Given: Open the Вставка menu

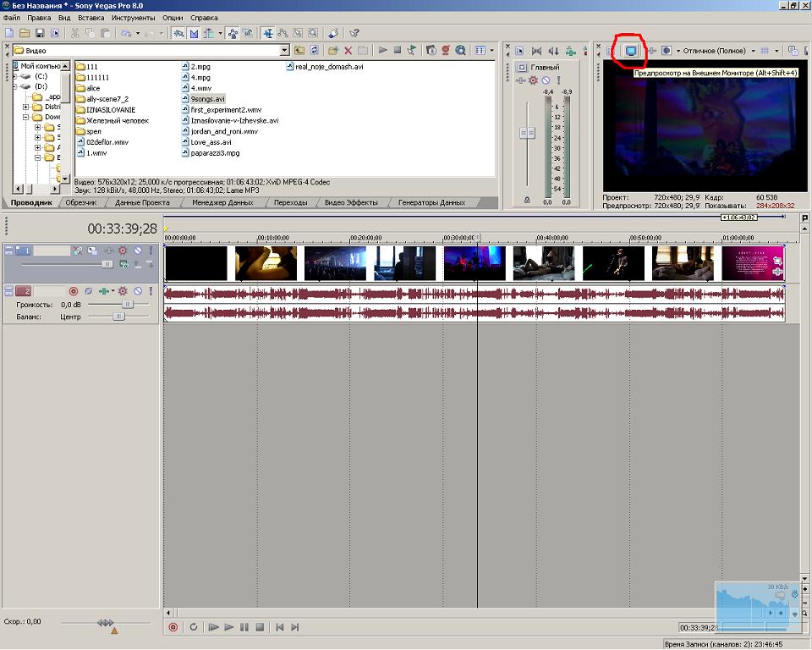Looking at the screenshot, I should tap(91, 18).
